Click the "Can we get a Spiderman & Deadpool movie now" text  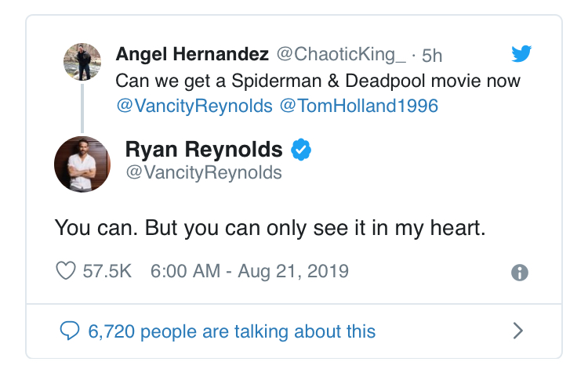pyautogui.click(x=318, y=81)
